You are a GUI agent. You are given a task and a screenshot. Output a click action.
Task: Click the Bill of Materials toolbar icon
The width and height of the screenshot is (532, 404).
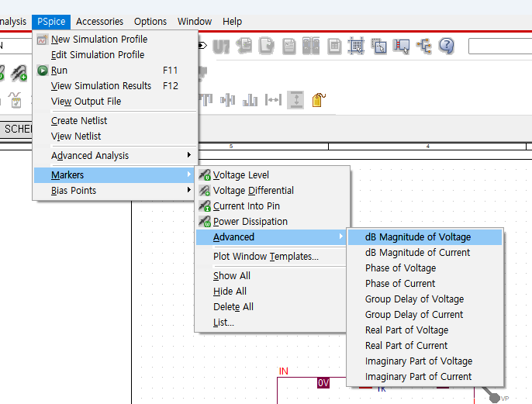[x=334, y=46]
